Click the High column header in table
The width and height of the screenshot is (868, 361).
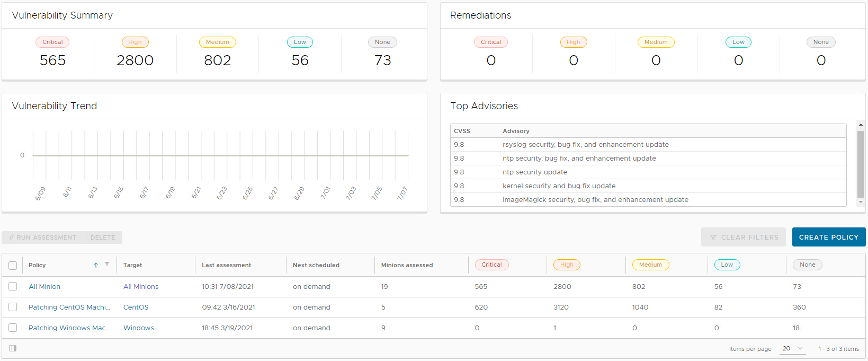567,265
